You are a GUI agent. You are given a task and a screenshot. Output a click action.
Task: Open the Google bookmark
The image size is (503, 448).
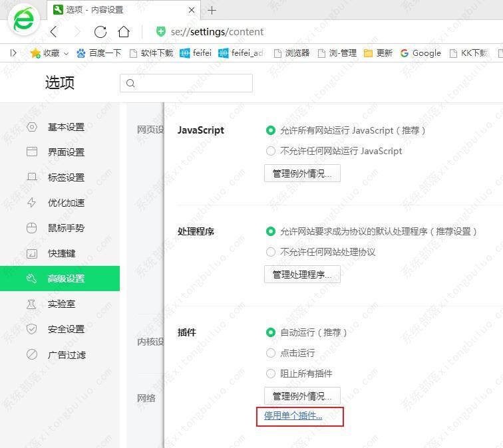420,53
